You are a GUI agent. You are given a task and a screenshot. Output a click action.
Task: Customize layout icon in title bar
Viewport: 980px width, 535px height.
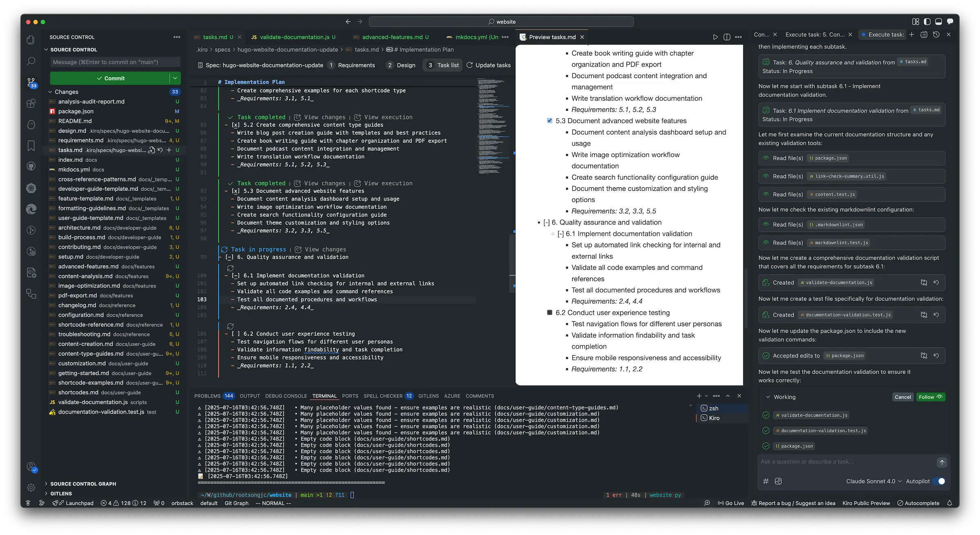915,21
